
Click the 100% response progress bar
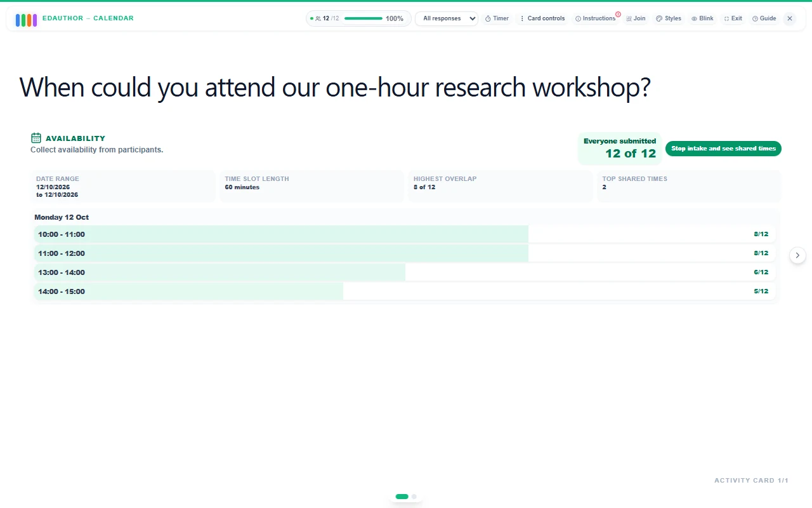click(363, 18)
